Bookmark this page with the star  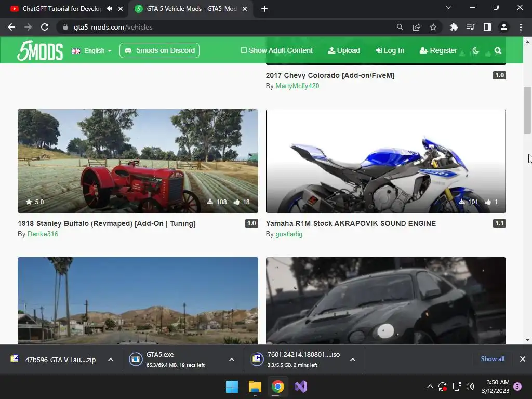tap(433, 27)
